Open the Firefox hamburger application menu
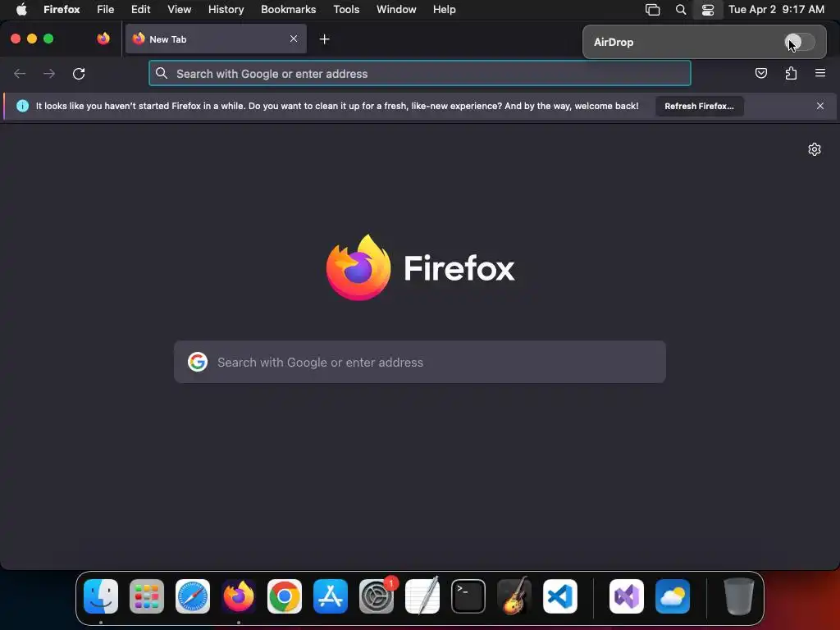 (820, 73)
